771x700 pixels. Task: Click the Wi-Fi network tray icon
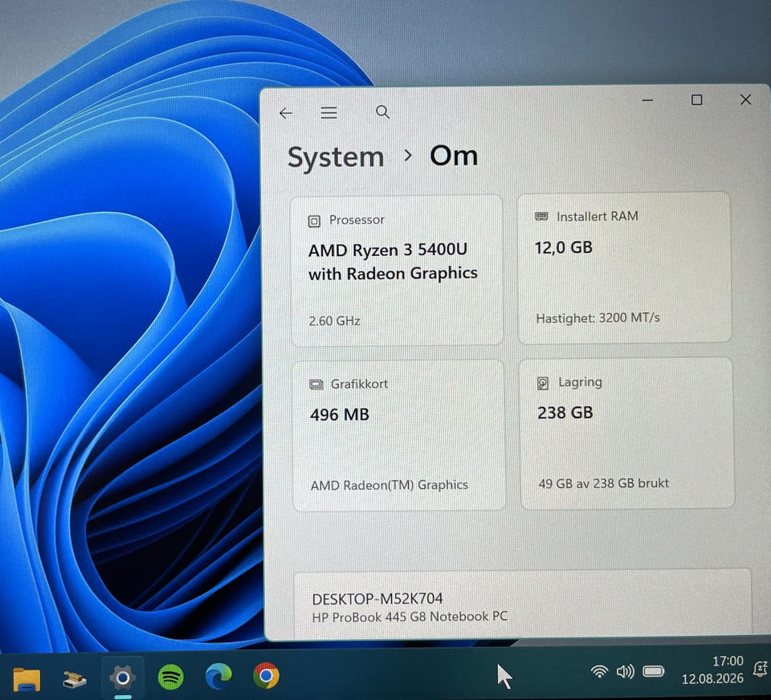[599, 671]
